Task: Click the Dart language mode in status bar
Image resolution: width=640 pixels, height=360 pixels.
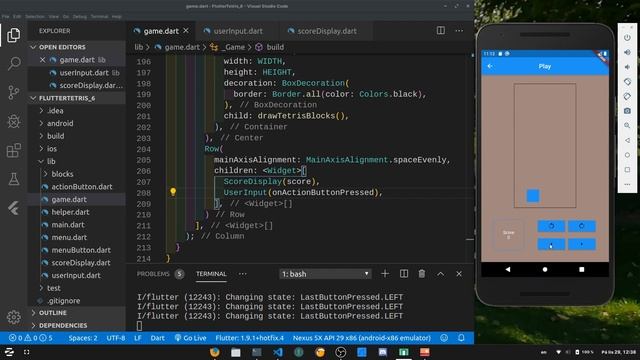Action: [x=157, y=338]
